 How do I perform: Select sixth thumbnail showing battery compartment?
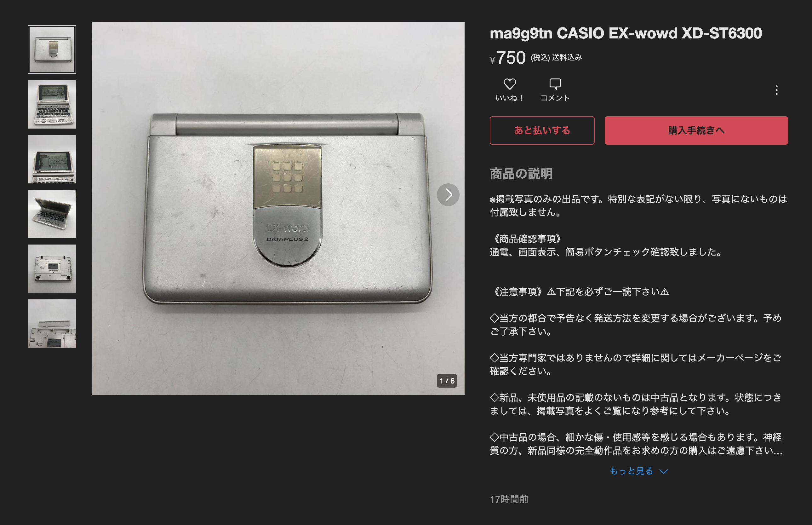pyautogui.click(x=52, y=324)
